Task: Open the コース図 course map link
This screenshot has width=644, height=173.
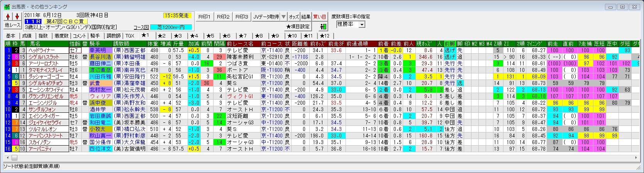Action: click(141, 27)
